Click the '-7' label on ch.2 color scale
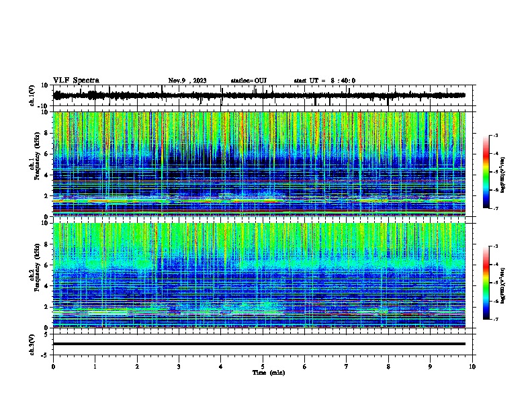The width and height of the screenshot is (532, 411). [495, 320]
